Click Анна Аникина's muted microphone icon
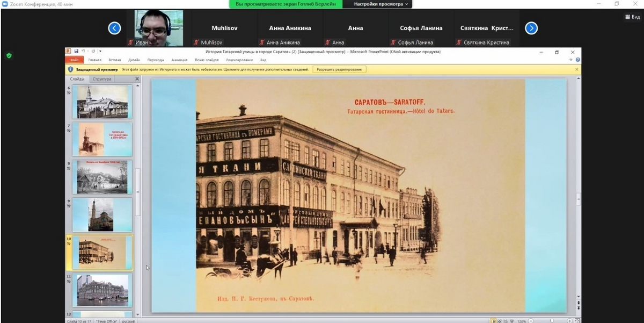 (x=262, y=42)
